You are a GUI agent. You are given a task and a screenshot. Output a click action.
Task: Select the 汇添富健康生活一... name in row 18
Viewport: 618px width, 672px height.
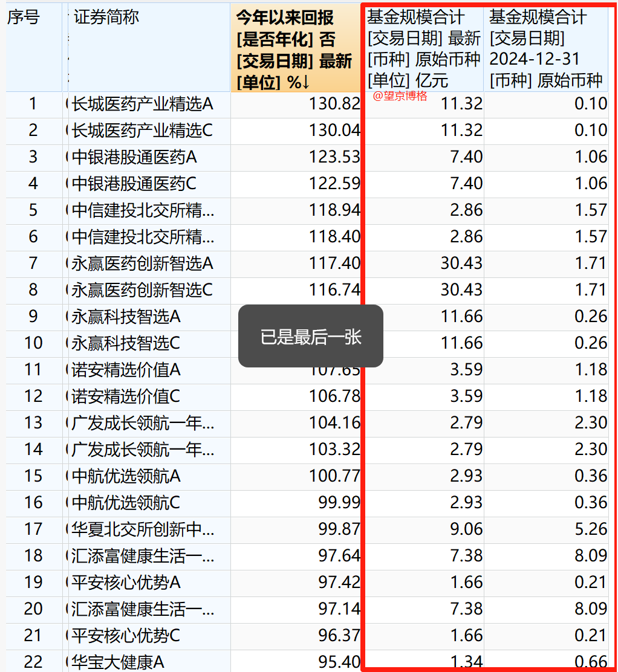pyautogui.click(x=143, y=556)
